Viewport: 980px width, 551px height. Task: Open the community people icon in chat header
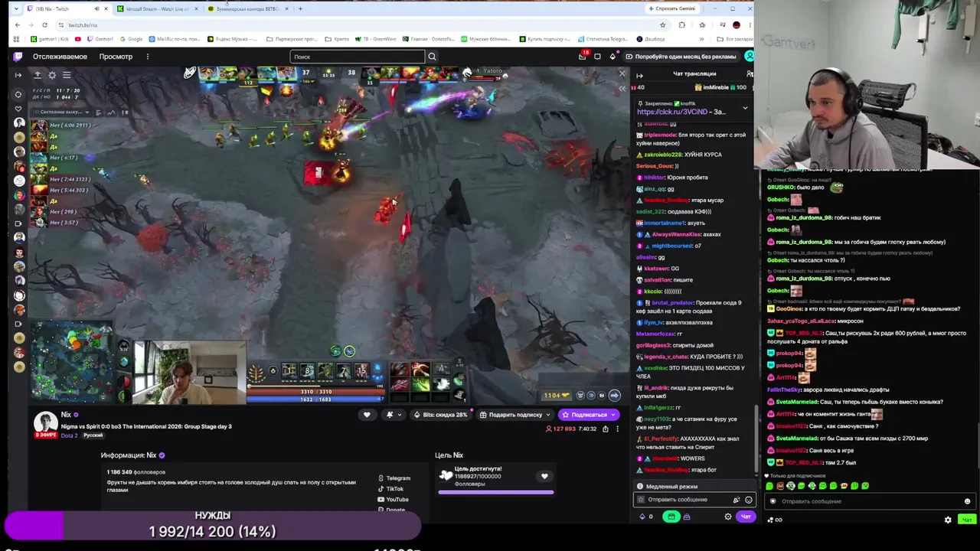click(749, 74)
